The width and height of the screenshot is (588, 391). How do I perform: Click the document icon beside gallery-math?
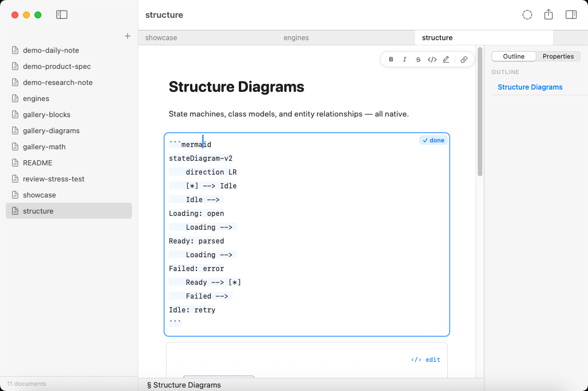tap(15, 146)
